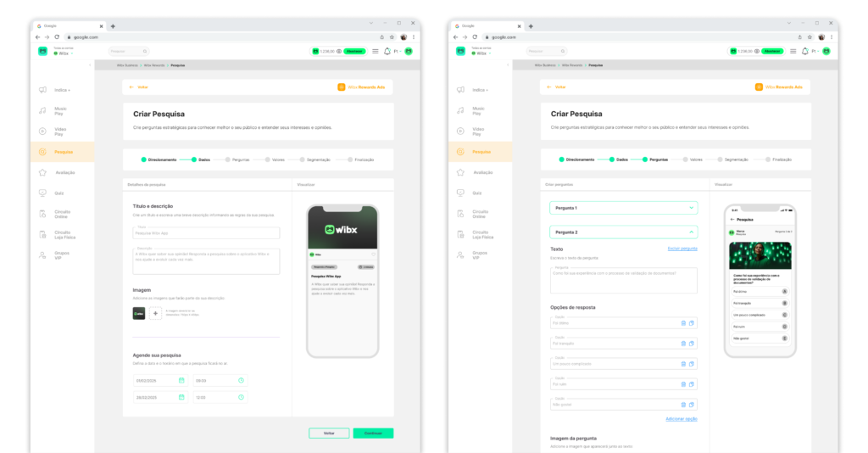
Task: Open Video Play icon in left window sidebar
Action: tap(42, 131)
